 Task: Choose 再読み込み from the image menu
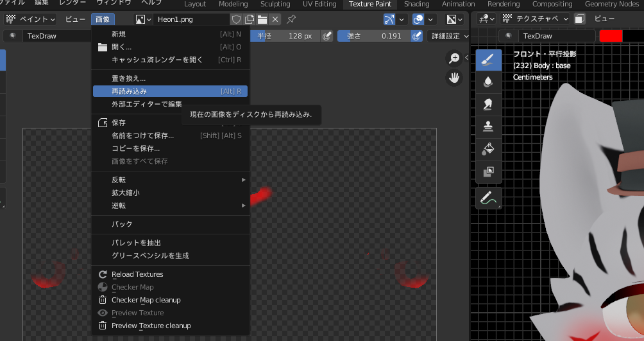[x=171, y=91]
